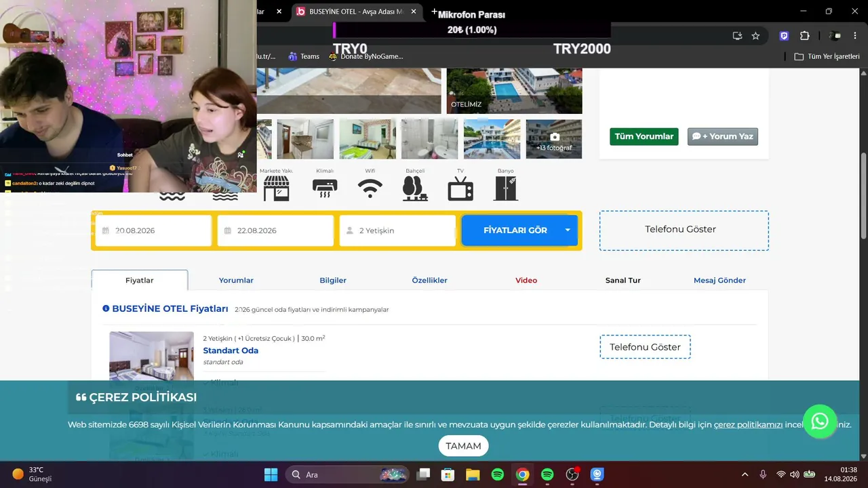Image resolution: width=868 pixels, height=488 pixels.
Task: Click the Yorum Yaz button
Action: click(x=723, y=136)
